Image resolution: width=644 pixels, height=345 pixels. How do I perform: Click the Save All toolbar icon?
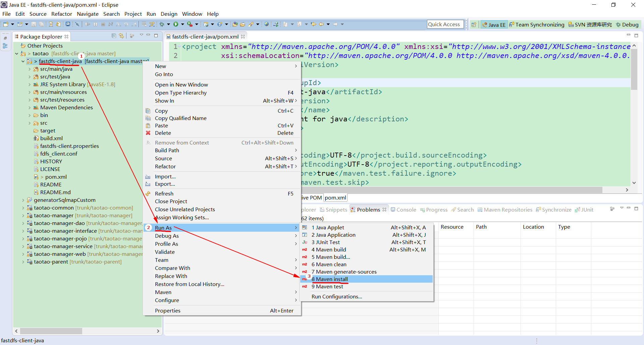click(41, 24)
